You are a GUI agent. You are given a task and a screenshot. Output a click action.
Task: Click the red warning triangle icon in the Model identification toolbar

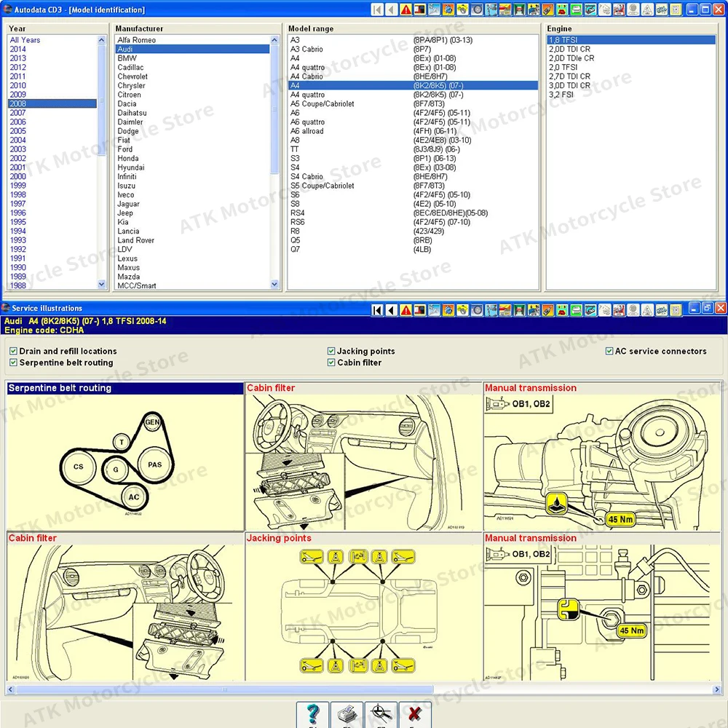[x=405, y=9]
